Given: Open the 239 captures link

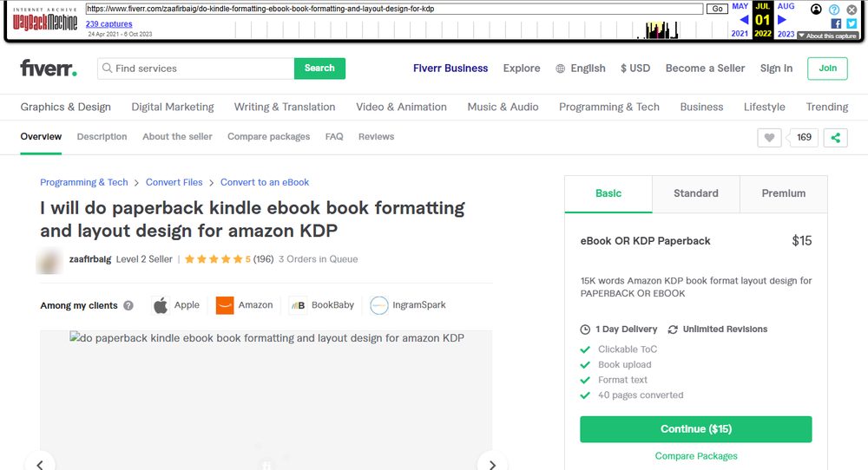Looking at the screenshot, I should click(x=109, y=23).
